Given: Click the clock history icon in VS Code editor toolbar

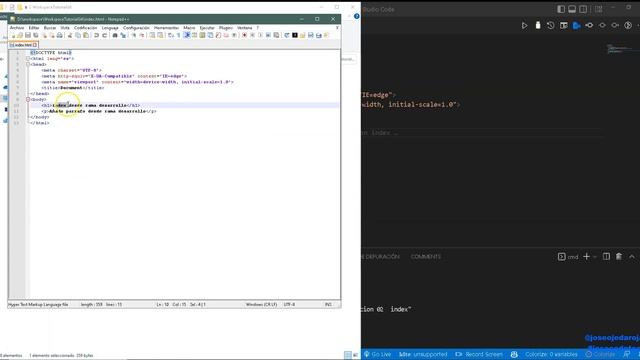Looking at the screenshot, I should pos(551,25).
